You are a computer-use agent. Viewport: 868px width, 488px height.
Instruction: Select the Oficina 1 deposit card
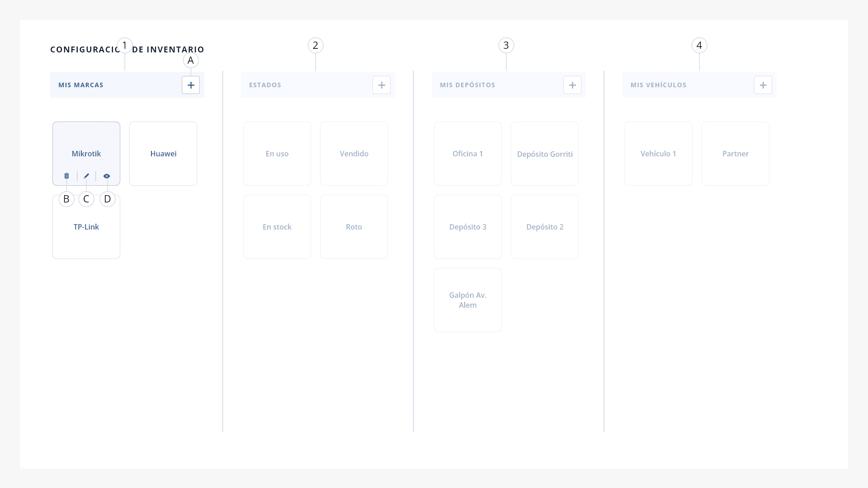coord(468,154)
